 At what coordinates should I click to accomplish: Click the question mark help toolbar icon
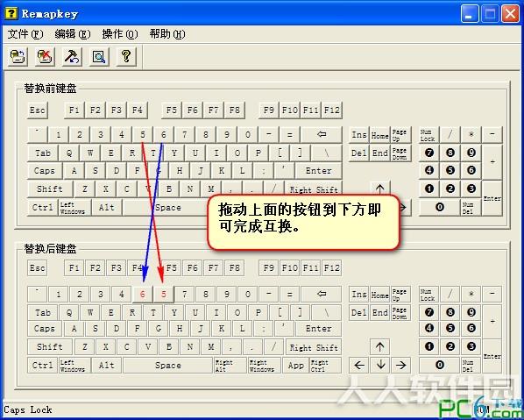(126, 56)
